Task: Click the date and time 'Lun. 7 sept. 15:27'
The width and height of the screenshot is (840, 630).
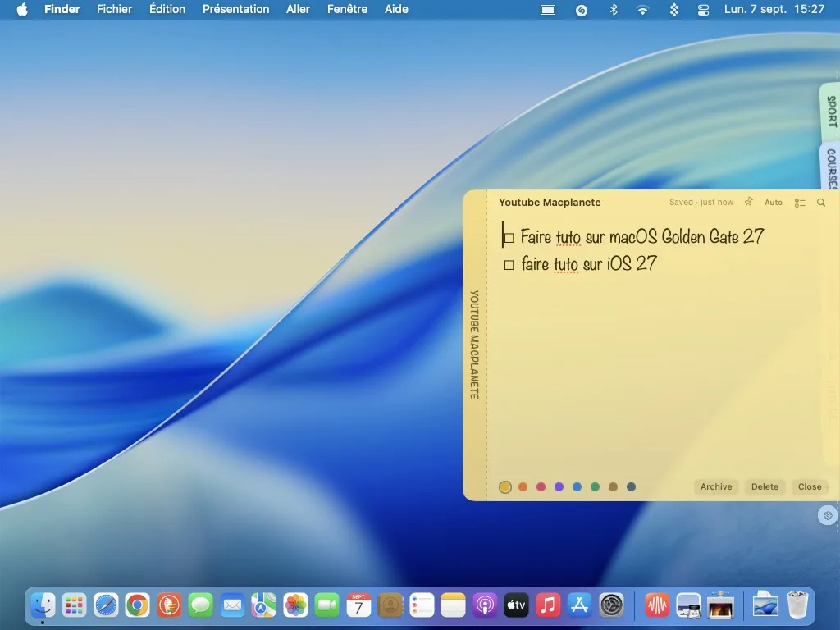Action: pyautogui.click(x=774, y=9)
